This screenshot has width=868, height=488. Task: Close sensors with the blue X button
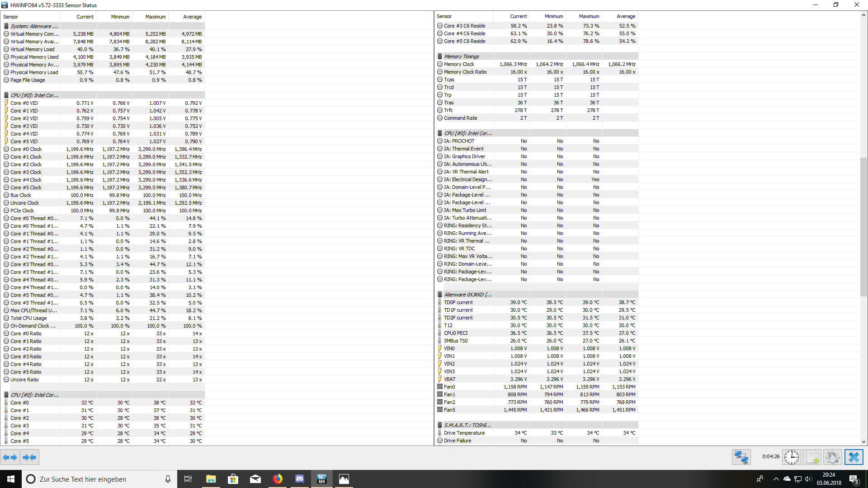(854, 457)
